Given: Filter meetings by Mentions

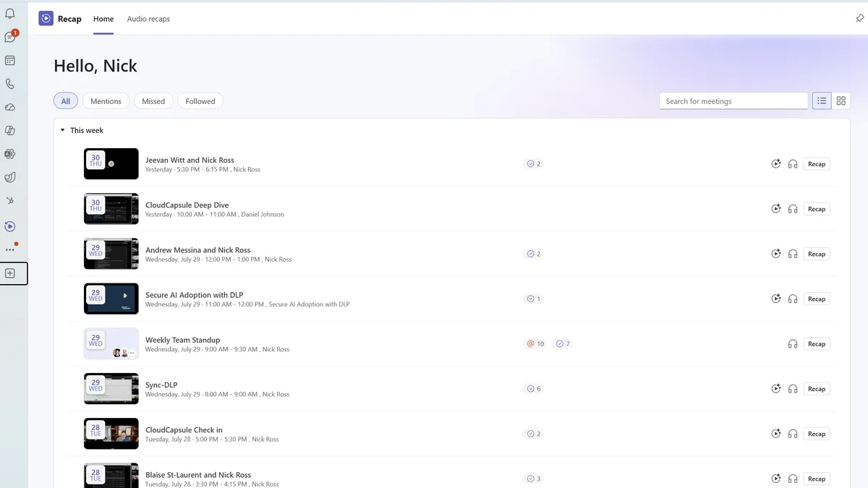Looking at the screenshot, I should tap(106, 101).
